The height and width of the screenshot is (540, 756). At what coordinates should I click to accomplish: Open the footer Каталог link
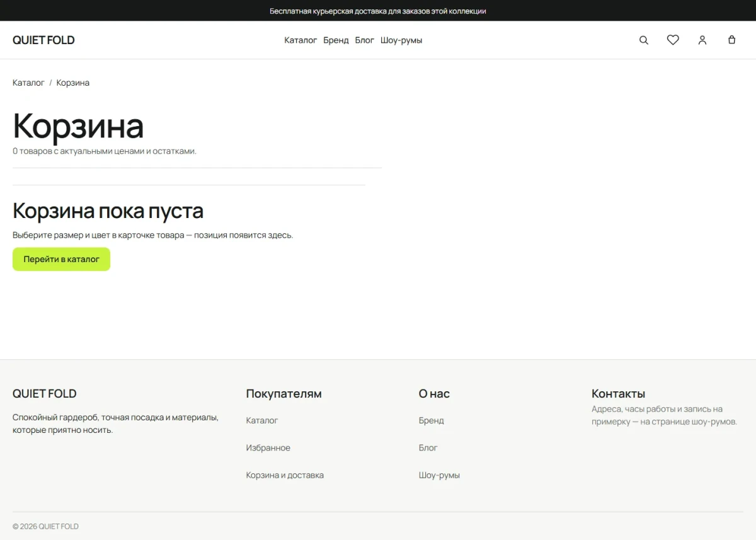pyautogui.click(x=262, y=420)
